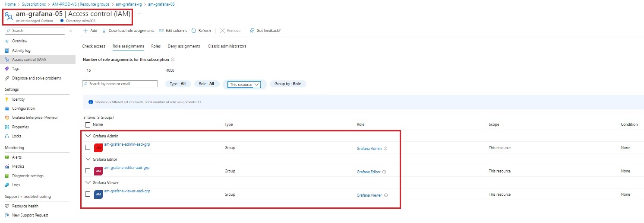Go to am-grafana-rg breadcrumb
The height and width of the screenshot is (223, 644).
(x=129, y=4)
